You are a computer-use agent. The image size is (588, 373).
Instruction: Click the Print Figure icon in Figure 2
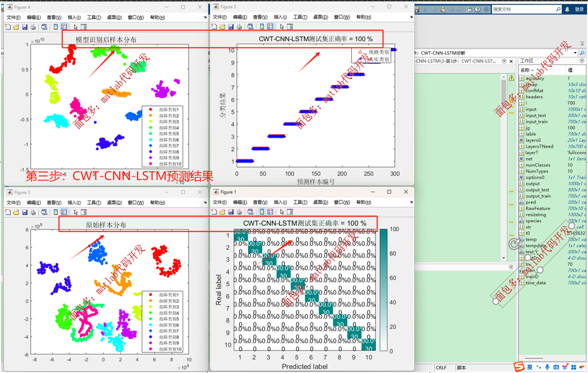tap(239, 27)
